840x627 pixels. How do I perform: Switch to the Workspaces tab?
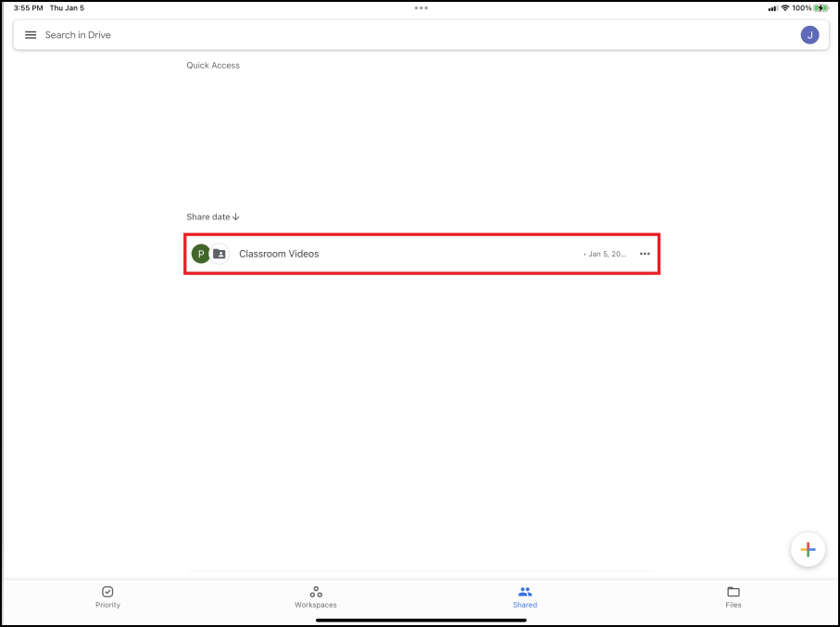(316, 597)
